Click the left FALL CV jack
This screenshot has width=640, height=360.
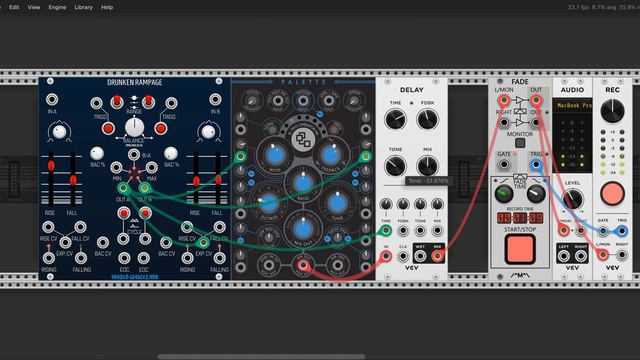[x=80, y=227]
